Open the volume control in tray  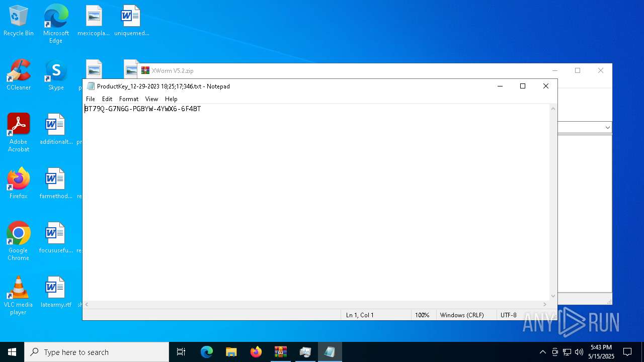point(579,352)
